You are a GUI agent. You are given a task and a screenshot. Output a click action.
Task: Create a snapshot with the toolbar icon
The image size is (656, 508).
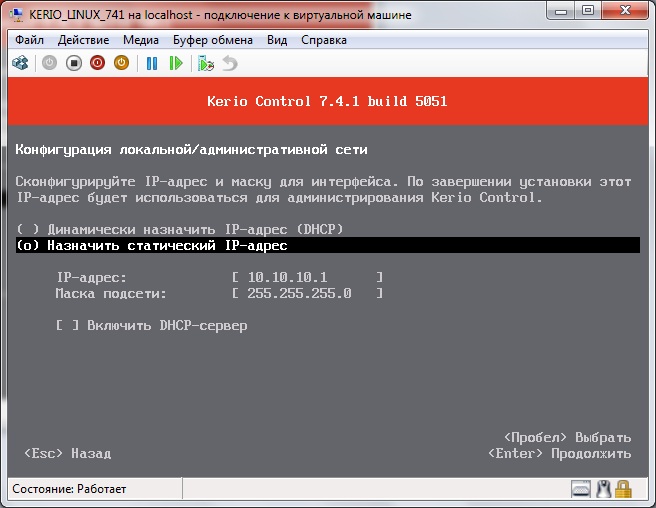click(206, 63)
